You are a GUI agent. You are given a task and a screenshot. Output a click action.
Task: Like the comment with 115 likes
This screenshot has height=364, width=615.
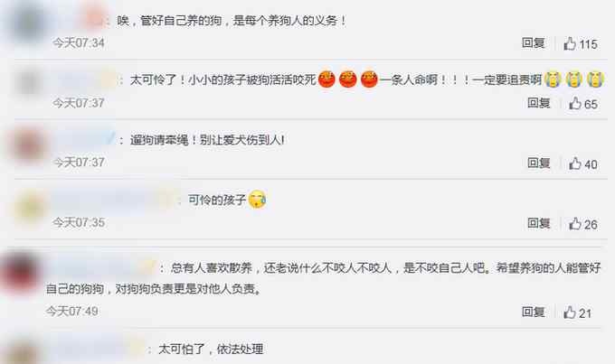(x=570, y=43)
